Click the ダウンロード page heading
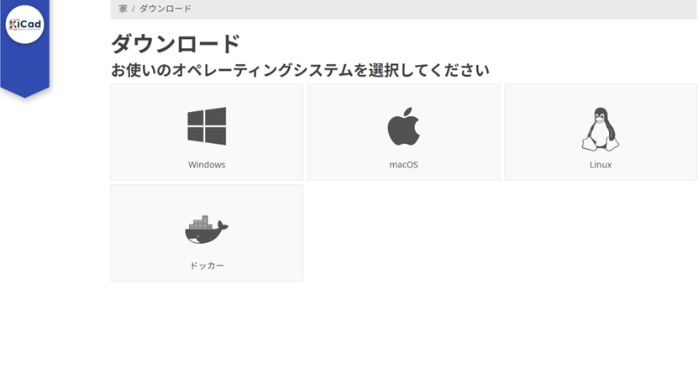Screen dimensions: 698x365 click(x=175, y=44)
